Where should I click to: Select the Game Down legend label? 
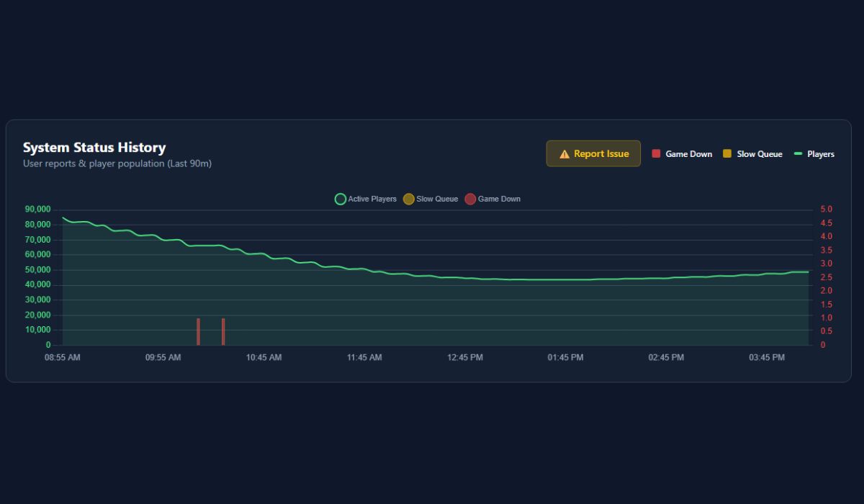tap(688, 153)
